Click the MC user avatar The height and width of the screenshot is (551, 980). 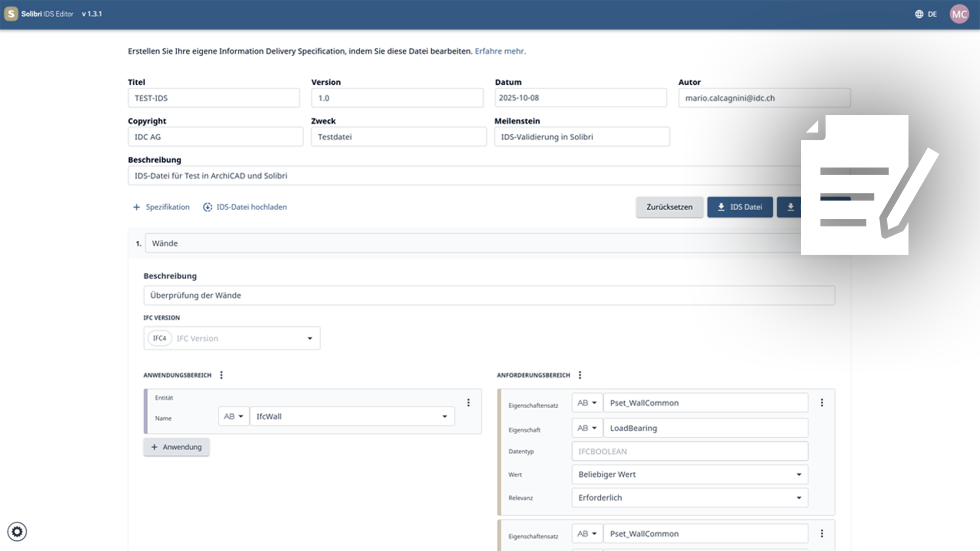pyautogui.click(x=959, y=14)
